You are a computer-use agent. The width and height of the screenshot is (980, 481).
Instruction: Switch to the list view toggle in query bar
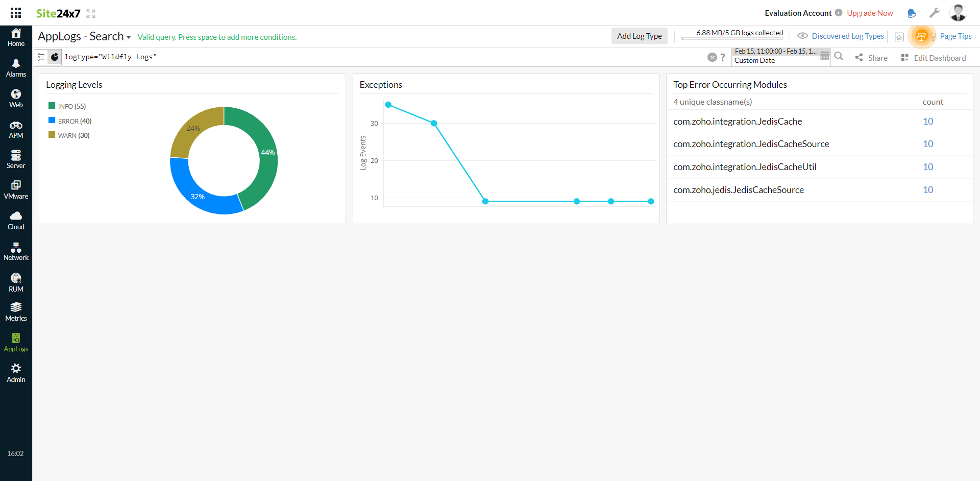point(41,57)
